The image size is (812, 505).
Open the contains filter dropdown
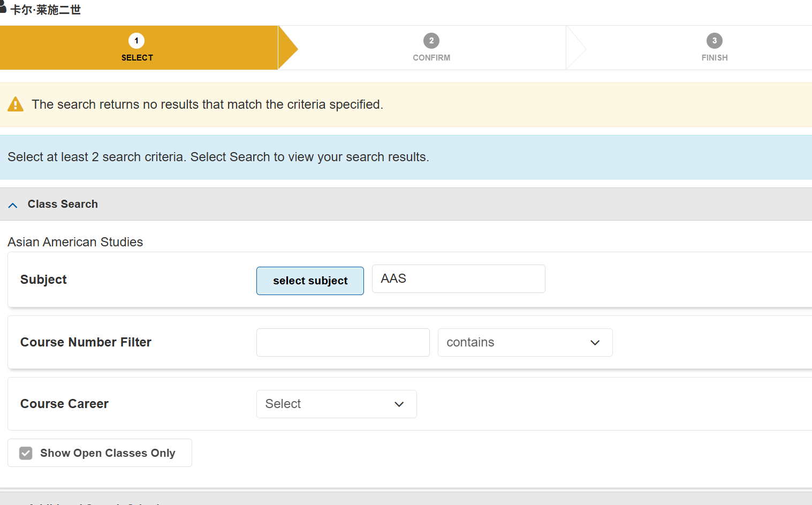click(x=525, y=343)
